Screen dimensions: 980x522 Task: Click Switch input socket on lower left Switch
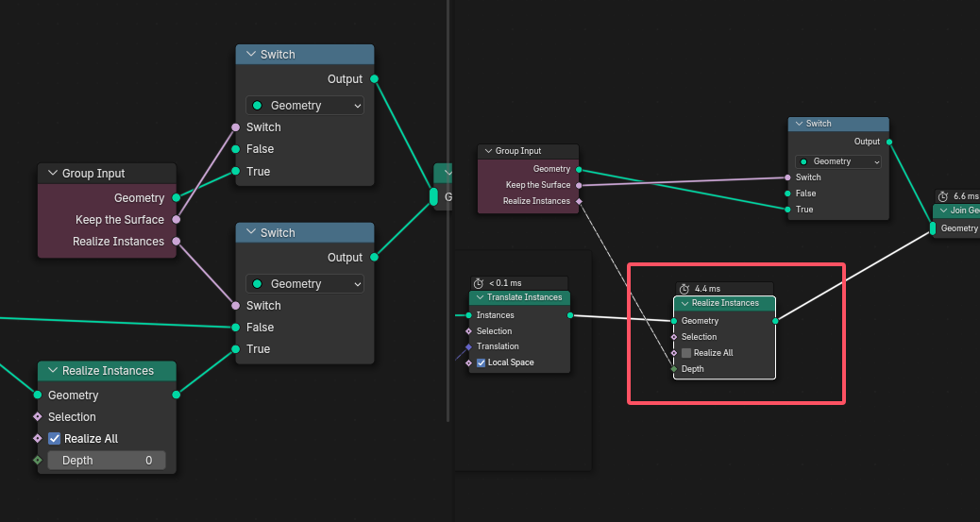[236, 306]
